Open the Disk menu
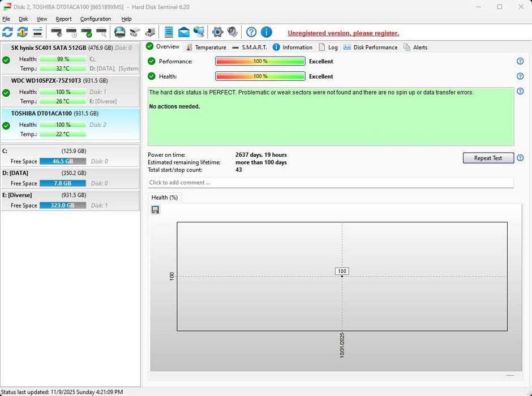The width and height of the screenshot is (532, 396). point(23,19)
